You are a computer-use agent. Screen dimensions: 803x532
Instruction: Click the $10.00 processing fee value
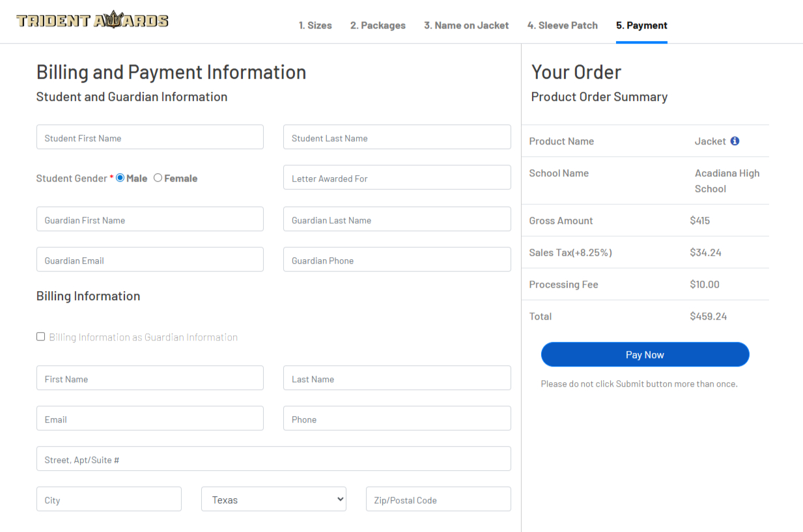click(x=705, y=285)
